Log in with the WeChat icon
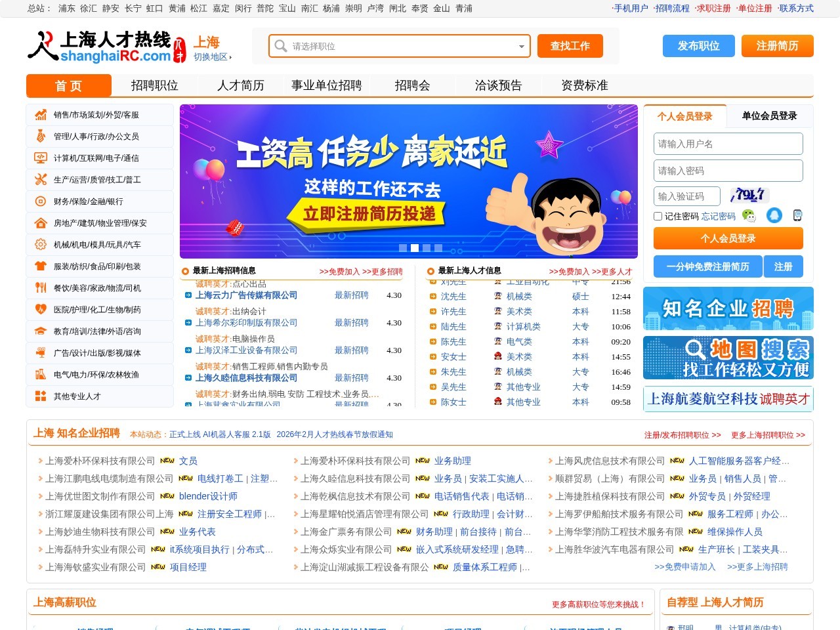The image size is (840, 630). 749,215
